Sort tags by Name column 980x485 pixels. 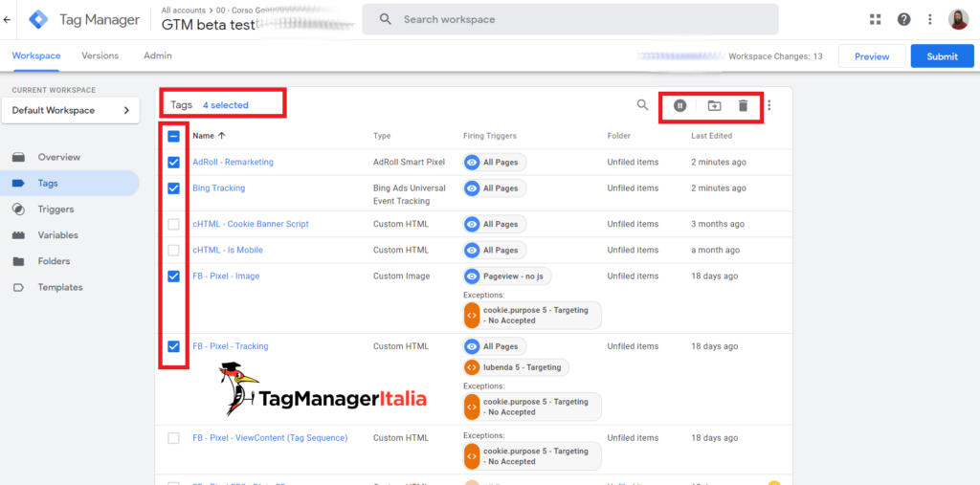(209, 136)
